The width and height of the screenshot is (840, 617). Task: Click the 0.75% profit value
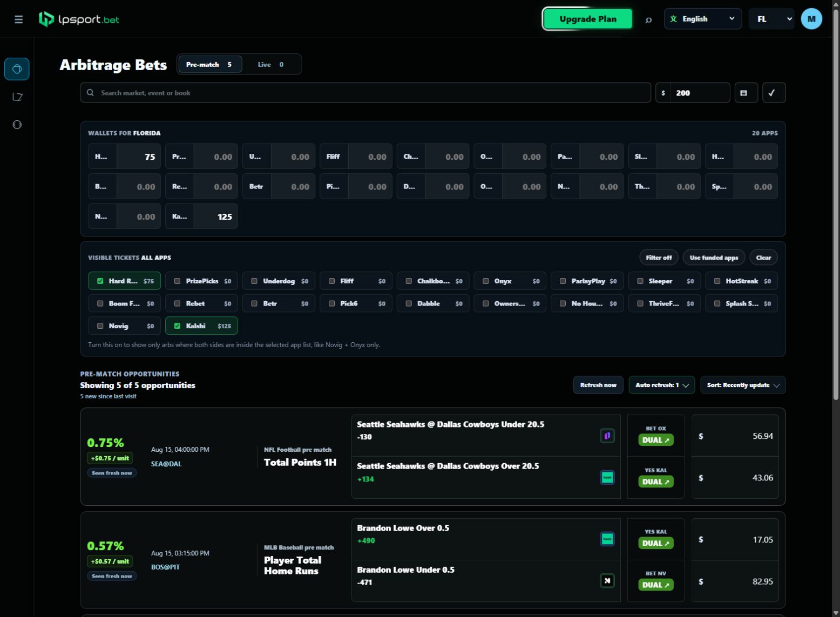tap(105, 443)
